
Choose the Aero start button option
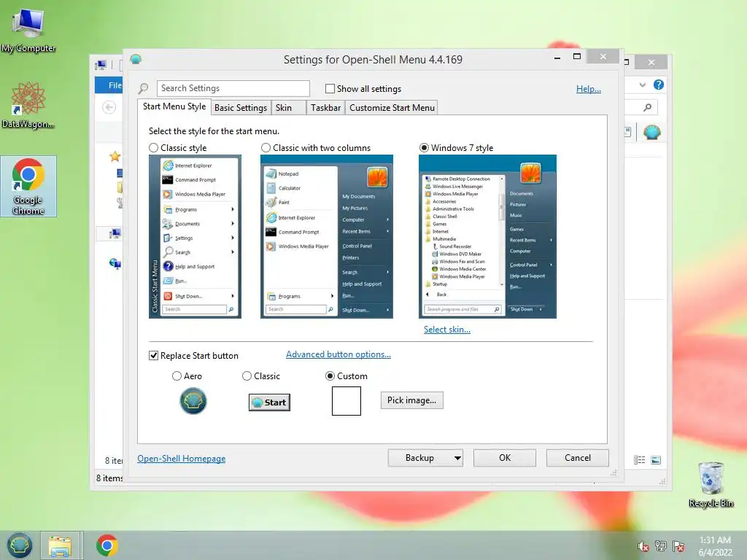pos(177,376)
